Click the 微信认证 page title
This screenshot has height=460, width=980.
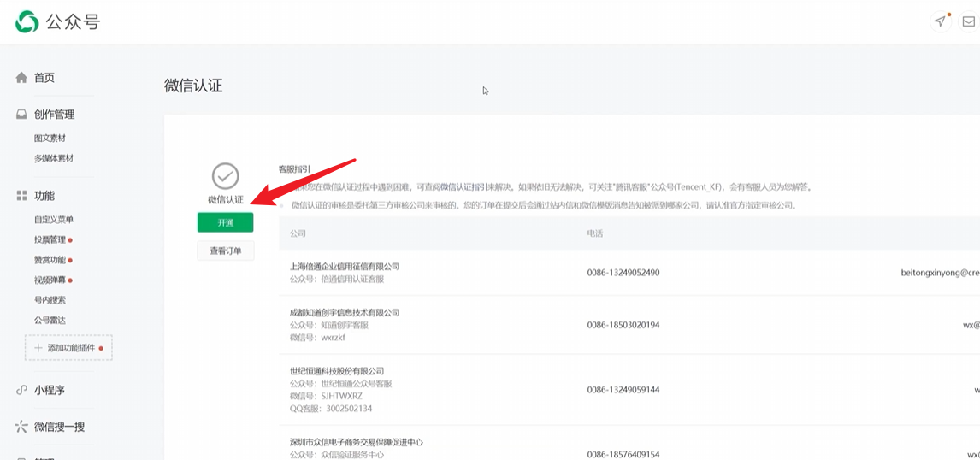tap(193, 86)
